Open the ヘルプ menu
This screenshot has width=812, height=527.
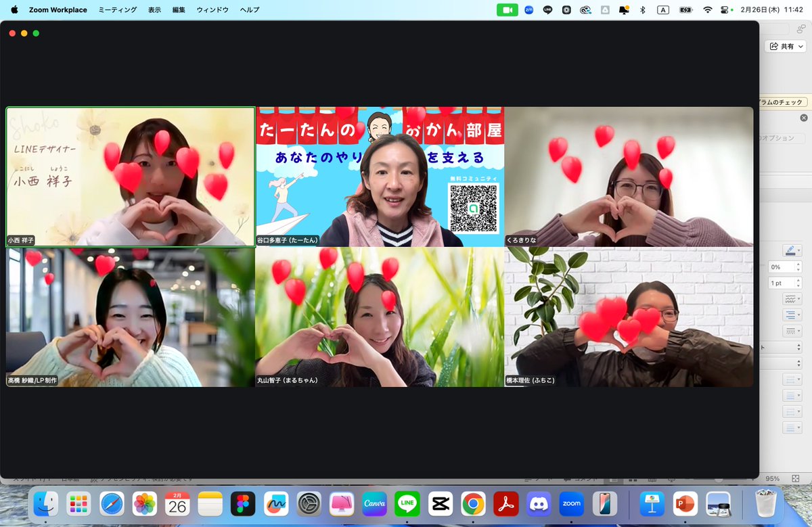250,9
